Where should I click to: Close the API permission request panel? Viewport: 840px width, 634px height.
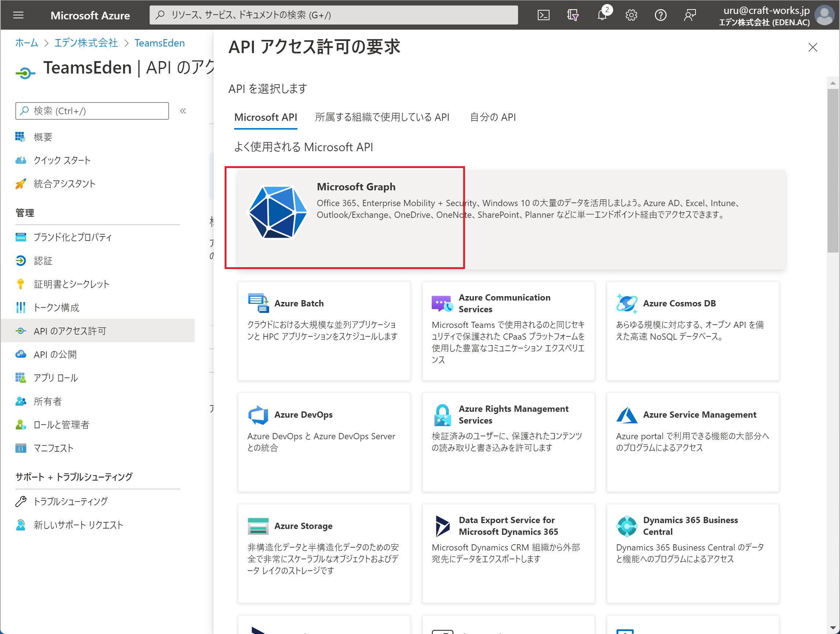813,47
